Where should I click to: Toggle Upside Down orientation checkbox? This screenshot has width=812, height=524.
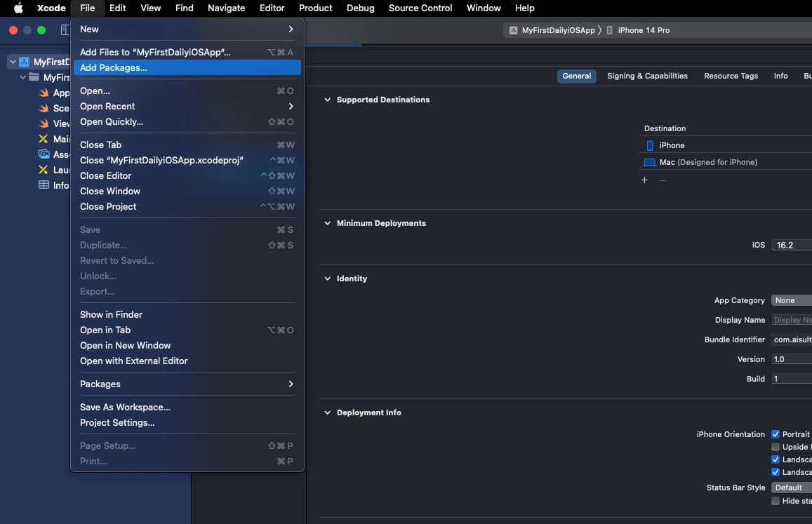click(776, 447)
